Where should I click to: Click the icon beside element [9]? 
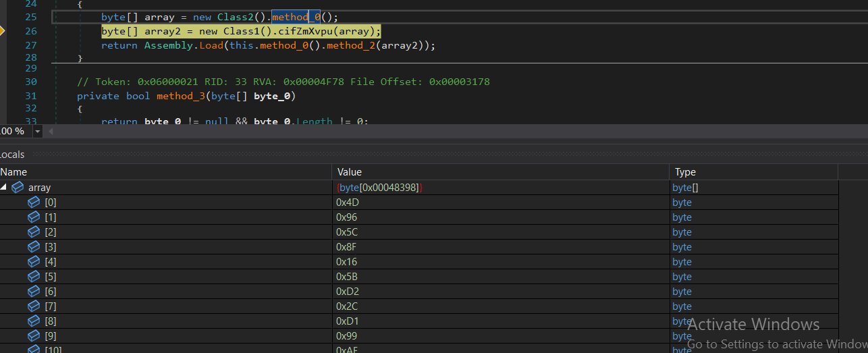34,336
